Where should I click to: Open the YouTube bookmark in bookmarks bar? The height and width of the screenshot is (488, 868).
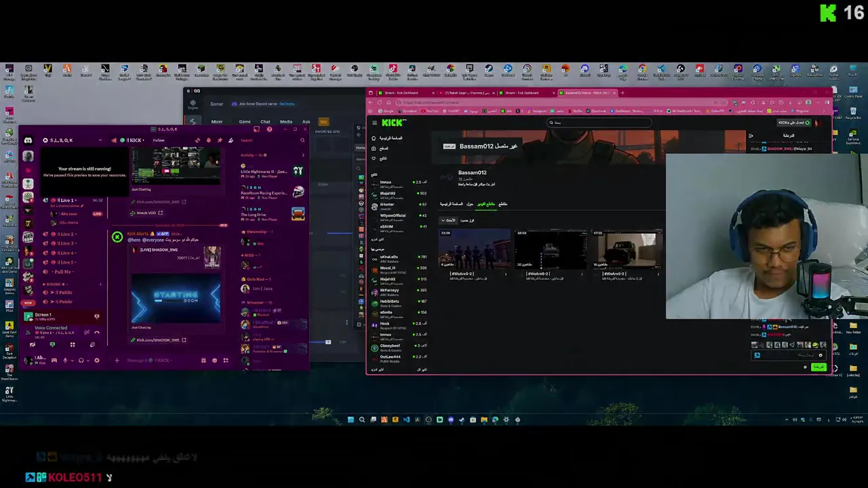point(430,111)
